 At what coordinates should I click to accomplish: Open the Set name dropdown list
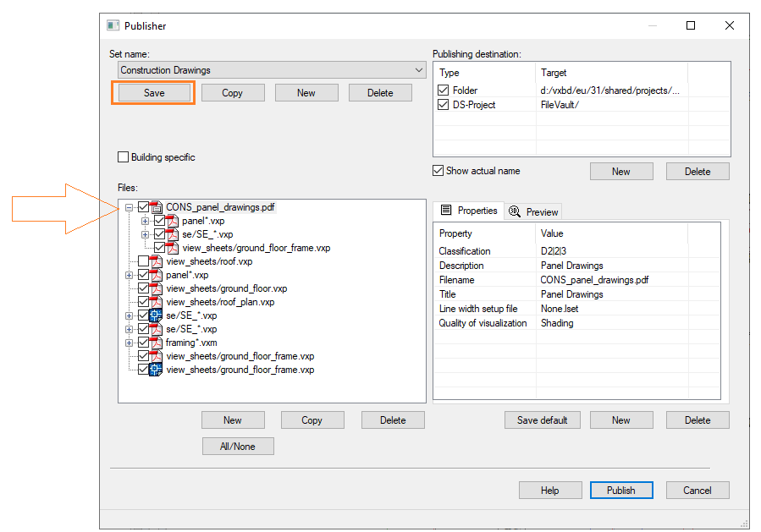[420, 70]
